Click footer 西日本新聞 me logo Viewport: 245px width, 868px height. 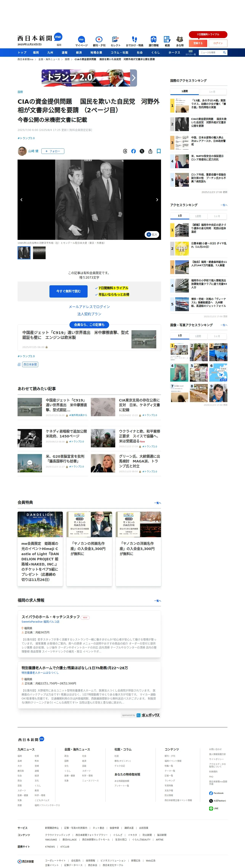[31, 740]
